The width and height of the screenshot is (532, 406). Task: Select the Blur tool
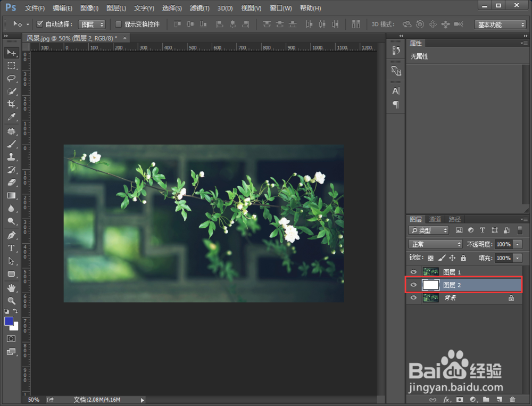click(11, 209)
